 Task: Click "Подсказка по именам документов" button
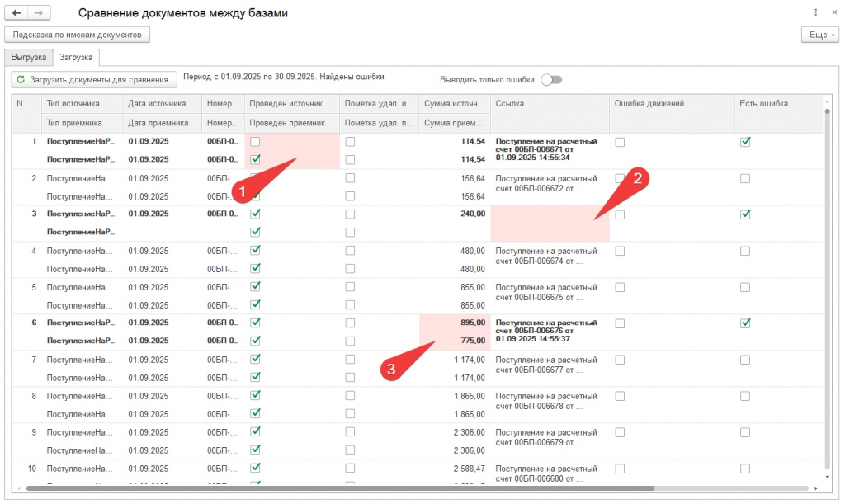click(x=78, y=35)
